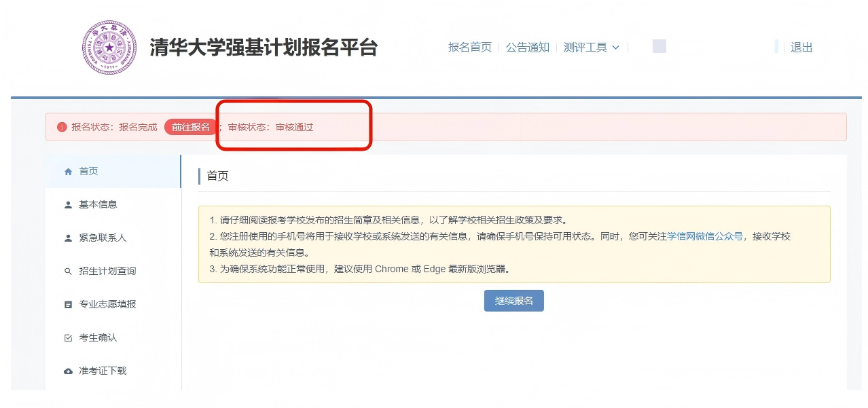Click the 报名状态：报名完成 text

[114, 127]
